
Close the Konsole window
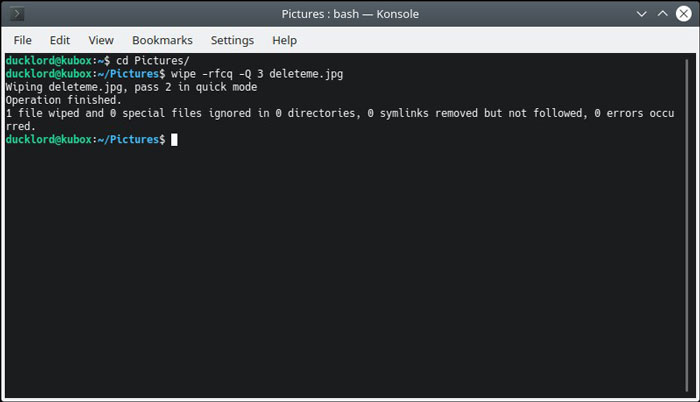[683, 14]
